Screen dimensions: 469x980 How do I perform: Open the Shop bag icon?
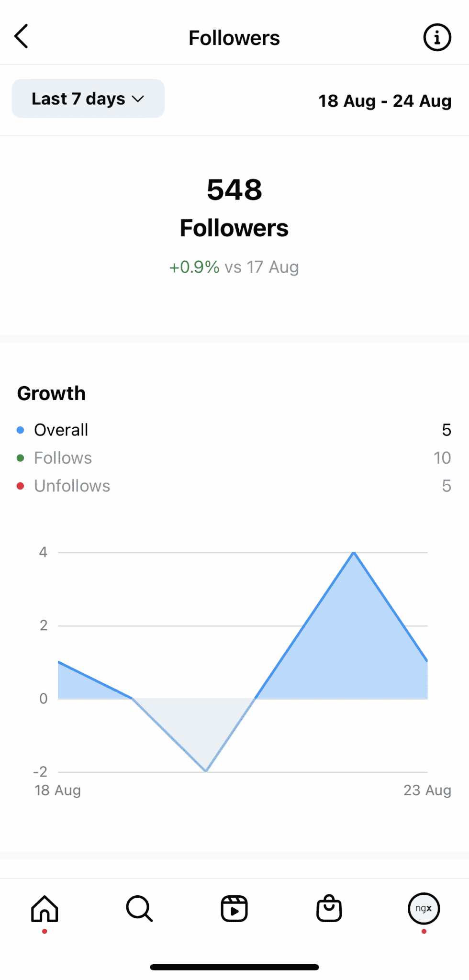pyautogui.click(x=329, y=909)
